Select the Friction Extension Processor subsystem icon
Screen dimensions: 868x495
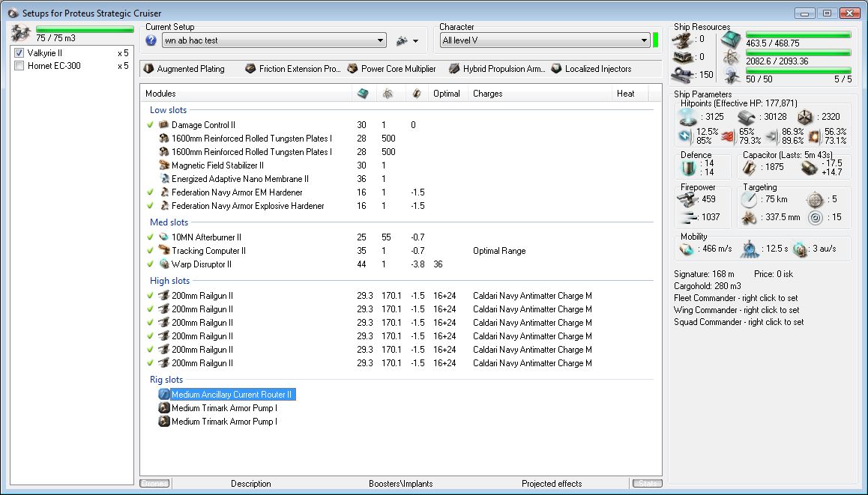coord(250,69)
